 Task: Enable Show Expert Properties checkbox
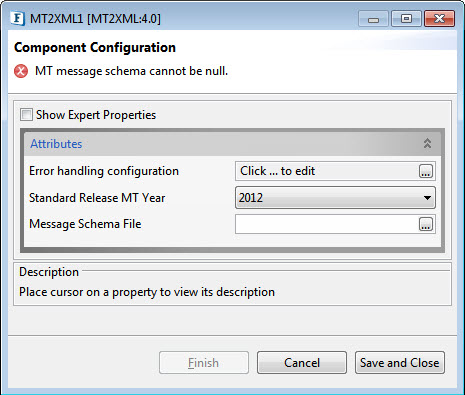click(26, 115)
